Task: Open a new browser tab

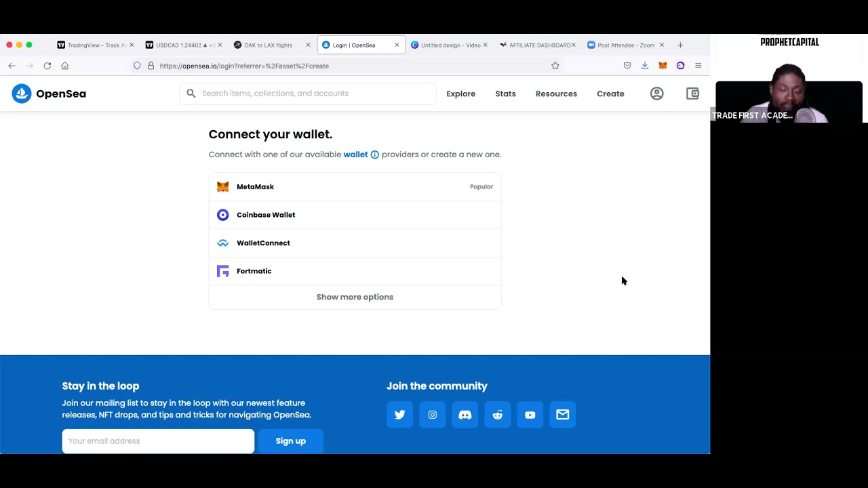Action: coord(680,45)
